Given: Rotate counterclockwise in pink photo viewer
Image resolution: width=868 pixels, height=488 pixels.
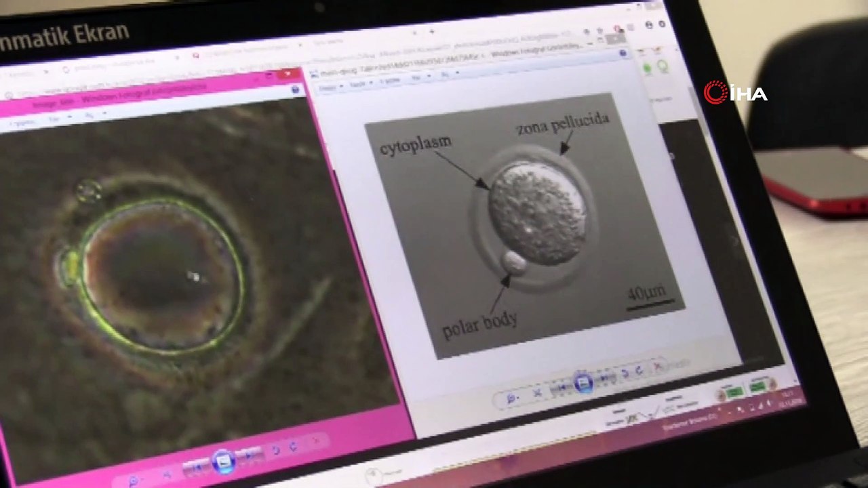Looking at the screenshot, I should tap(275, 450).
